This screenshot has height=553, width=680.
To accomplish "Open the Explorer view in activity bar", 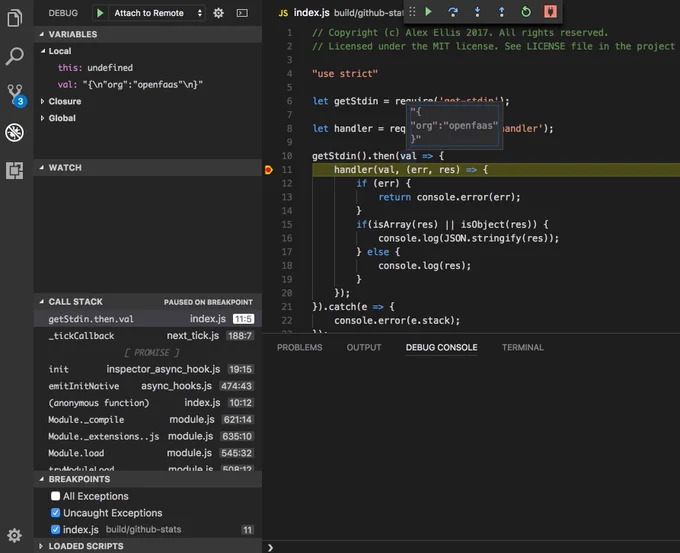I will coord(14,18).
